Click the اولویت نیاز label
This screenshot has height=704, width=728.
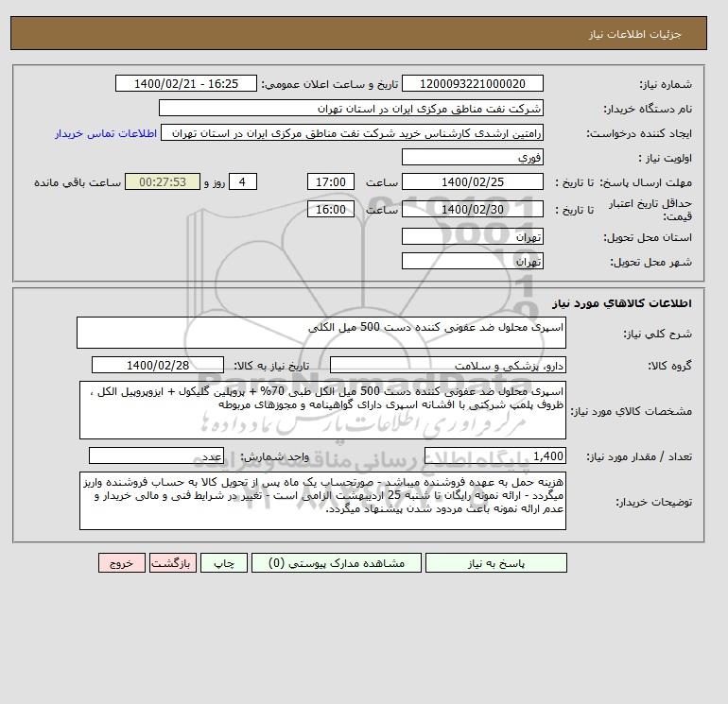(x=666, y=158)
